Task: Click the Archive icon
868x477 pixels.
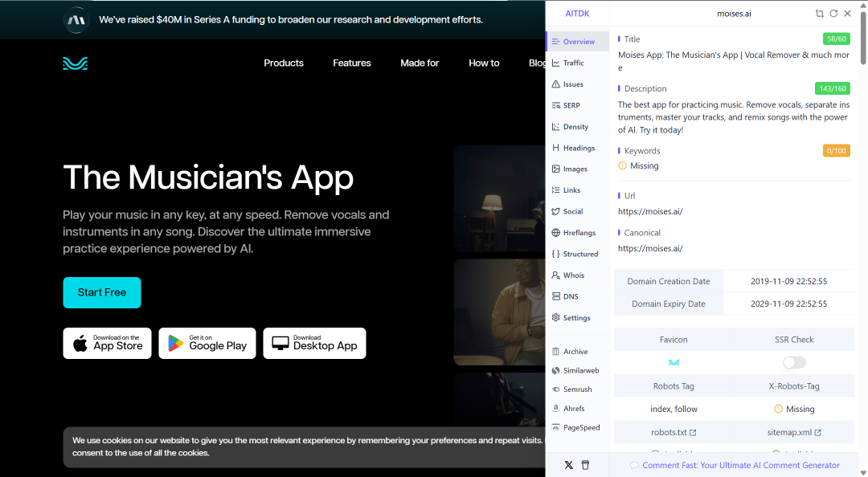Action: [x=556, y=352]
